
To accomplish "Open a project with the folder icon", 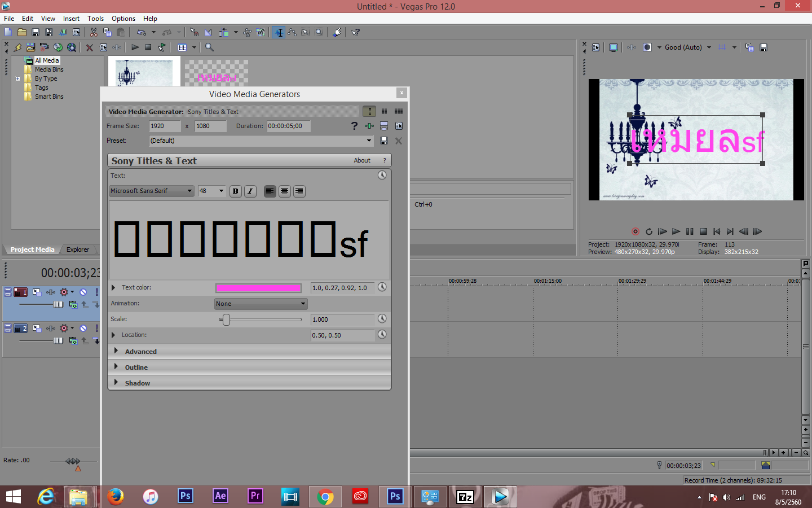I will (x=22, y=32).
